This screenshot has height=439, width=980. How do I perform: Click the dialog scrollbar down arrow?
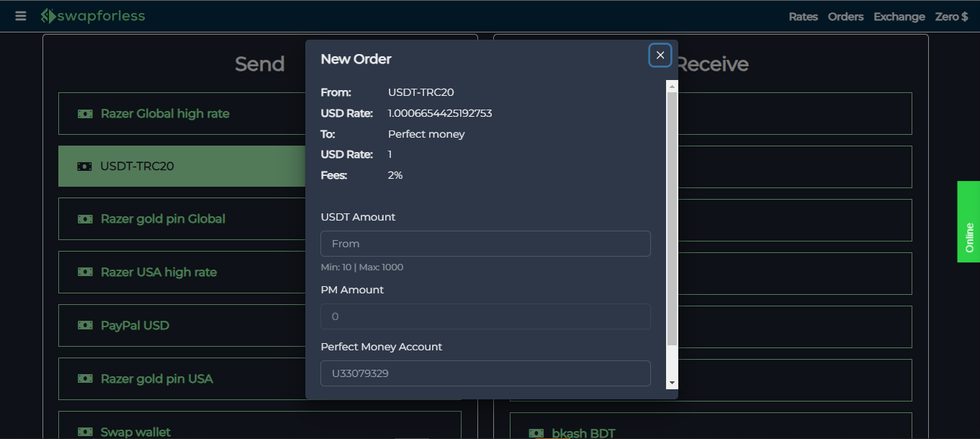(672, 383)
